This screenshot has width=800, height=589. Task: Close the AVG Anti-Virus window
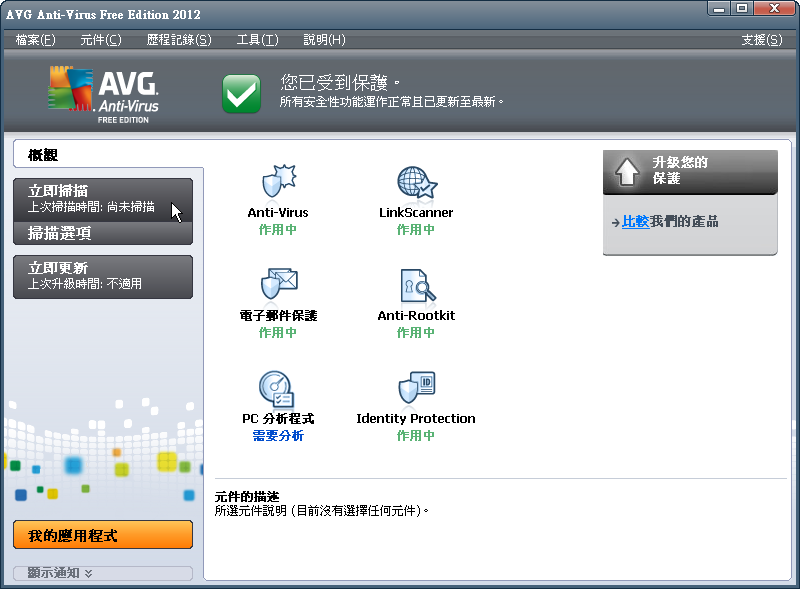(x=774, y=8)
